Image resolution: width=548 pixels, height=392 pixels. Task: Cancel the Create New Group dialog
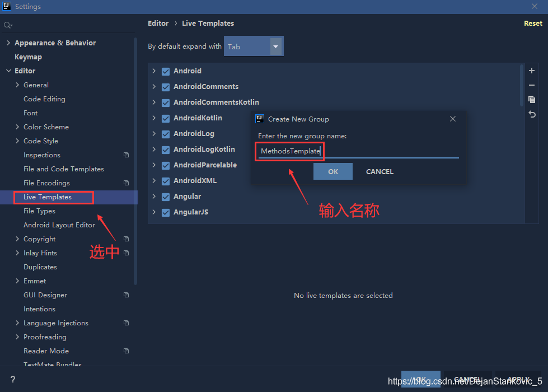(380, 171)
